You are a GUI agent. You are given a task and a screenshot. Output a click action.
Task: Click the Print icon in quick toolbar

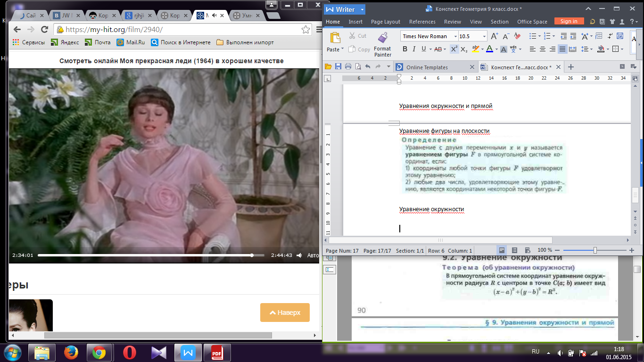tap(348, 66)
